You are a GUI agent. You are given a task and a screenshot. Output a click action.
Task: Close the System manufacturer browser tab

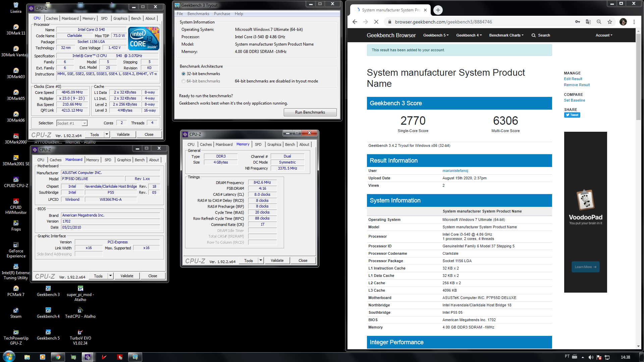click(x=425, y=10)
